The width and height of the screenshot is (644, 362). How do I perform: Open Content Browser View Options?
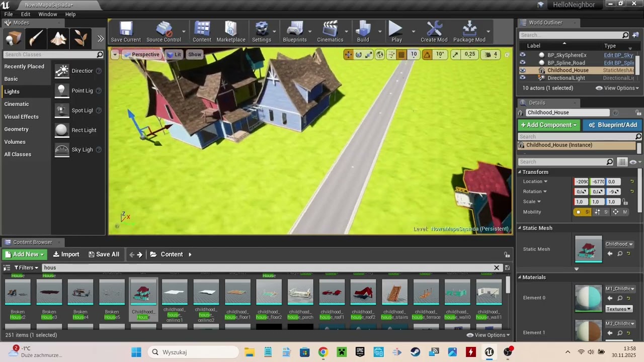[x=488, y=335]
